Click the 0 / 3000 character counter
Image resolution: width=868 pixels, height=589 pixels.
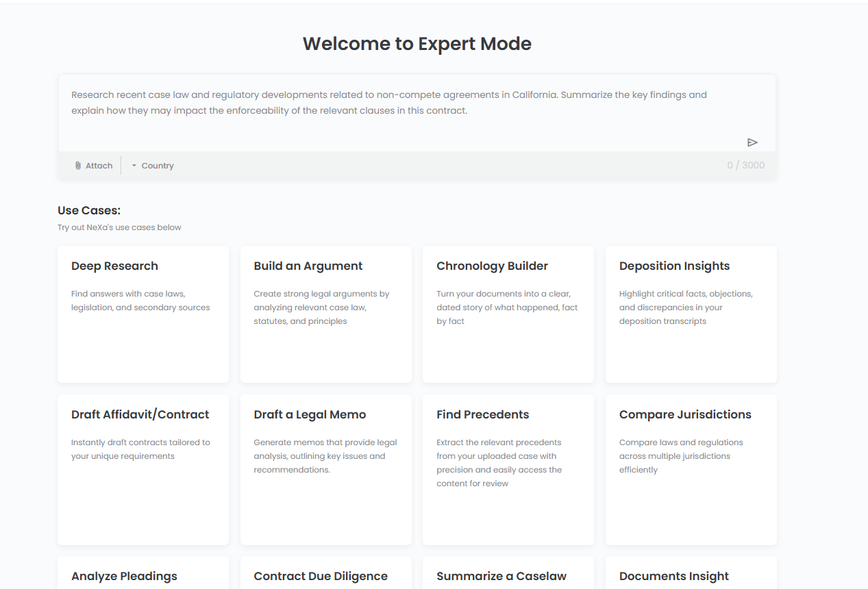[x=745, y=165]
